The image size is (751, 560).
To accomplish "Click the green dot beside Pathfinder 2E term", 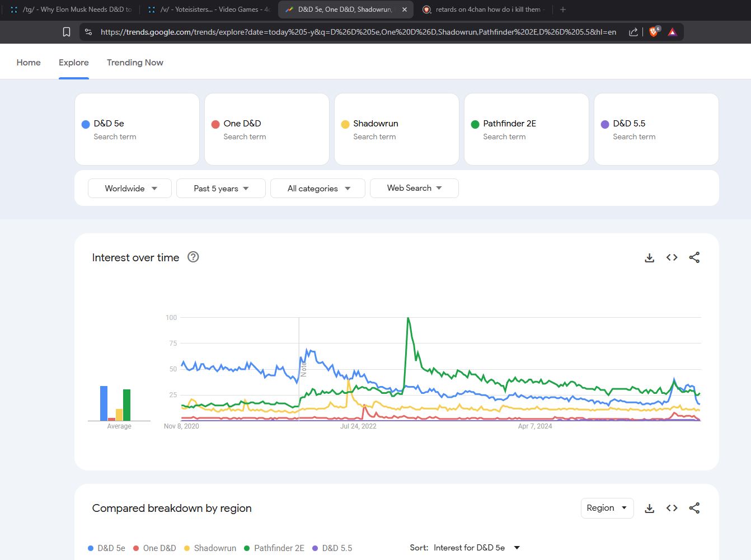I will (475, 124).
